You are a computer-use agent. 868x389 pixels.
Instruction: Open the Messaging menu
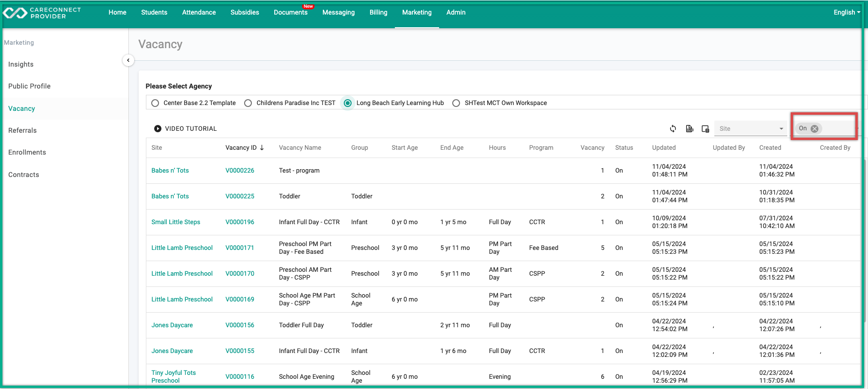338,13
